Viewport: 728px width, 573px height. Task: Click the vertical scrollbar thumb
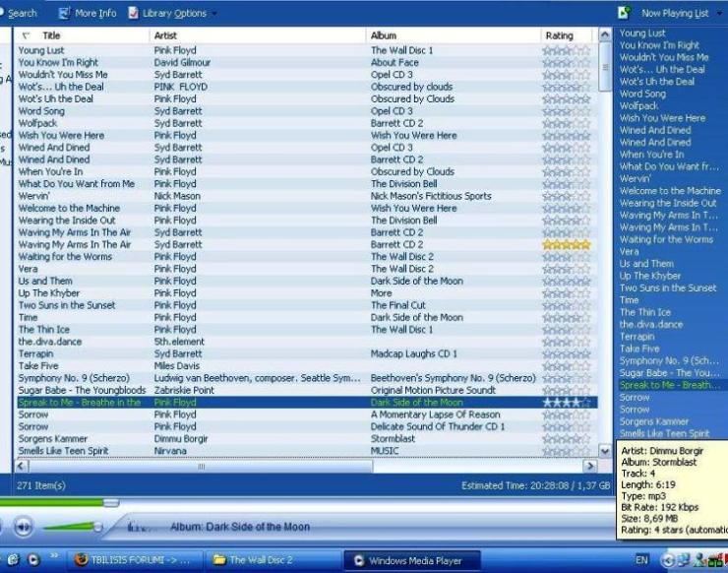(605, 67)
